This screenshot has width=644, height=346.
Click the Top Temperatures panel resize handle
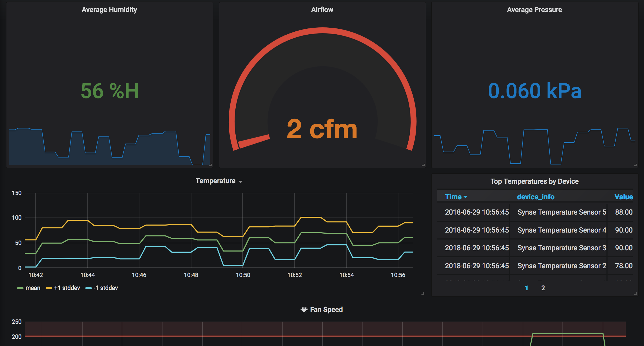pyautogui.click(x=636, y=294)
